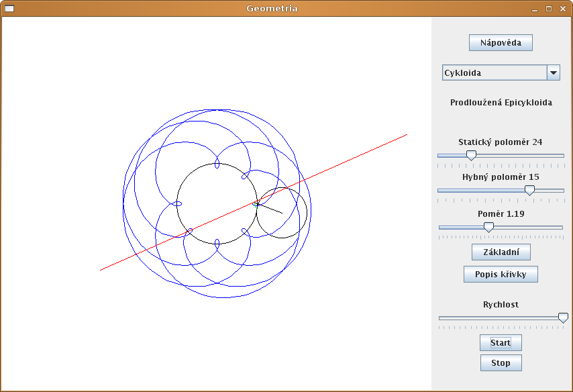
Task: Click the Poměr ratio slider handle
Action: (x=488, y=227)
